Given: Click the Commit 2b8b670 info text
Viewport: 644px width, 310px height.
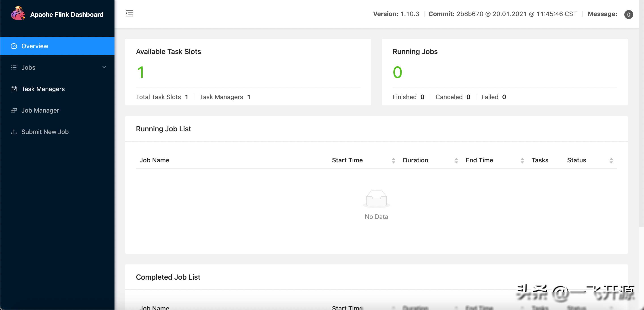Looking at the screenshot, I should 502,14.
